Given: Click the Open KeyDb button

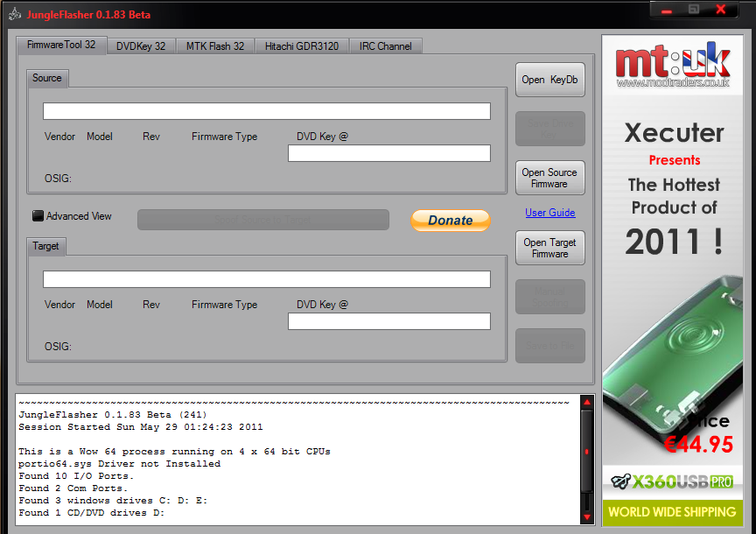Looking at the screenshot, I should pos(550,80).
